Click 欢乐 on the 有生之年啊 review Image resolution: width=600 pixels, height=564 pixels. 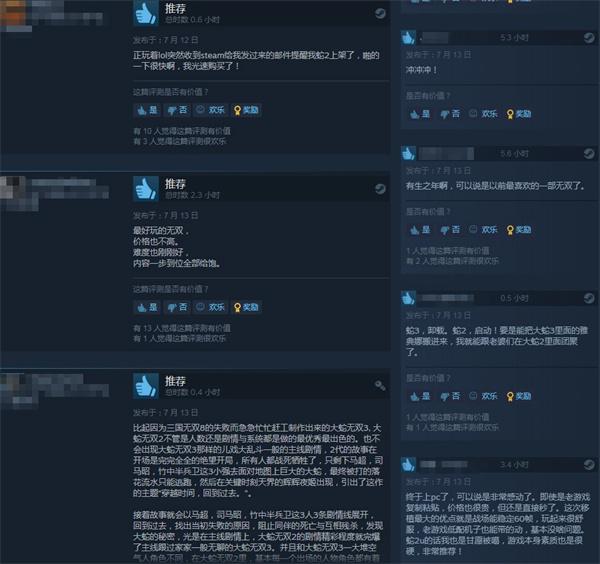tap(483, 230)
